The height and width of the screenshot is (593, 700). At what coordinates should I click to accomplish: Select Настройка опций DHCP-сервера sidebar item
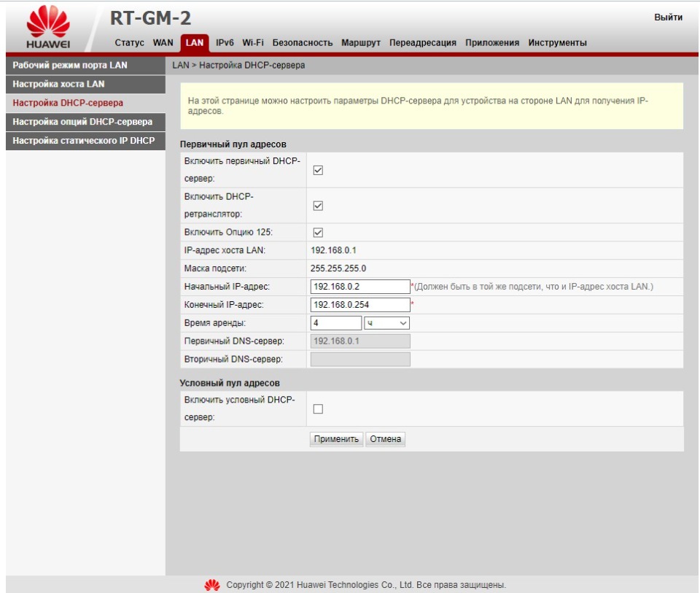(x=82, y=122)
